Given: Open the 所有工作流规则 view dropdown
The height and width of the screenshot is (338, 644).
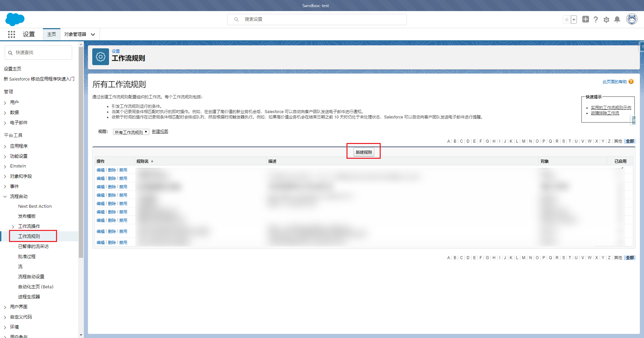Looking at the screenshot, I should (131, 132).
